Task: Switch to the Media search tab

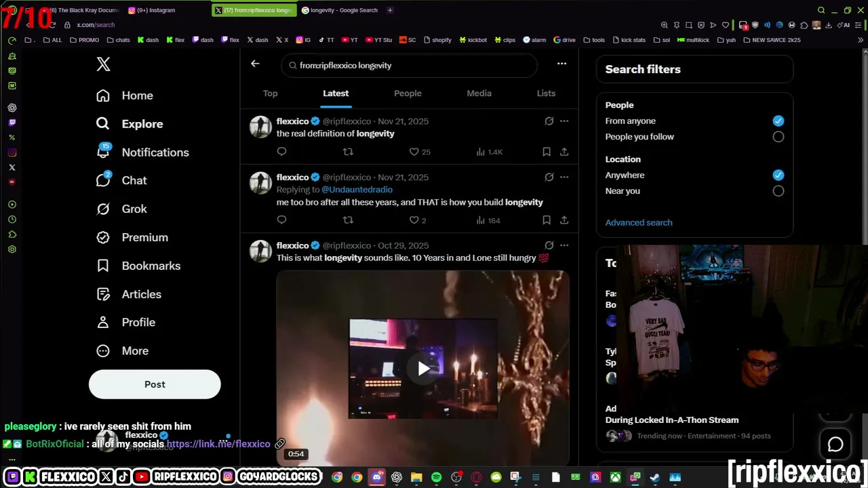Action: coord(479,94)
